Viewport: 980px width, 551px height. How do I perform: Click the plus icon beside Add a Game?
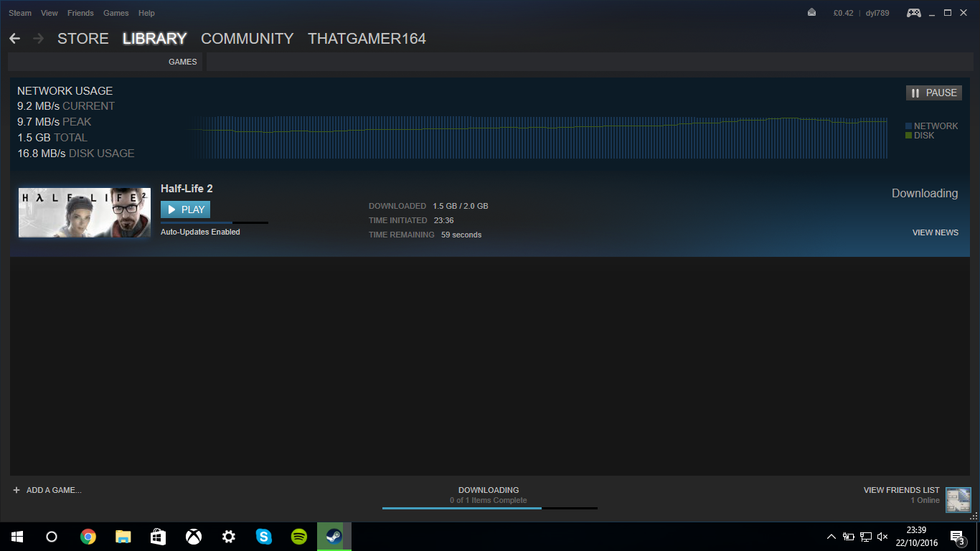point(17,490)
